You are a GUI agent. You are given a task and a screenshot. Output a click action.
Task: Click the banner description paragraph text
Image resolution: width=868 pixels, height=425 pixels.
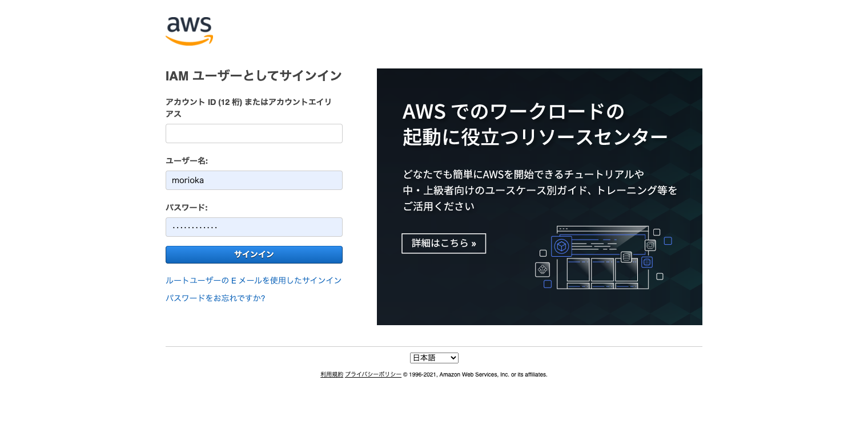[x=540, y=190]
